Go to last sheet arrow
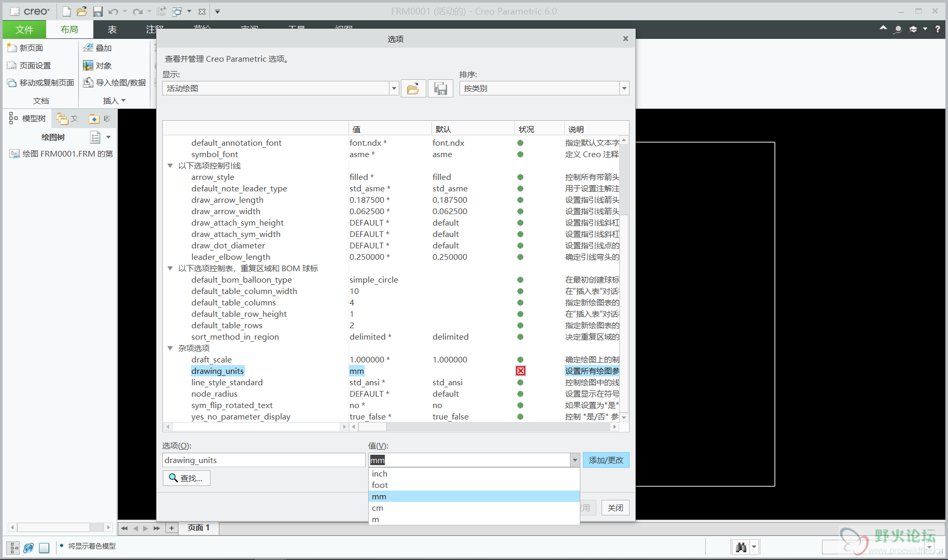Image resolution: width=948 pixels, height=560 pixels. (157, 528)
